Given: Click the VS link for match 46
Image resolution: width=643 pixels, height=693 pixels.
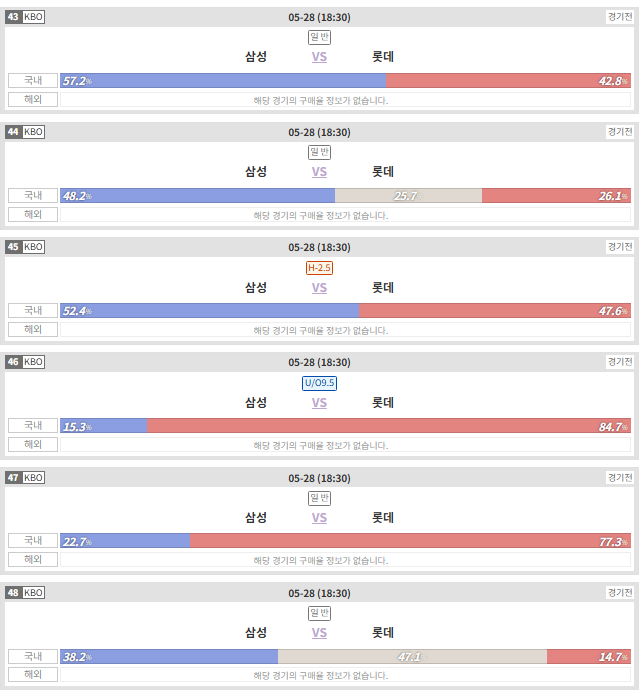Looking at the screenshot, I should pyautogui.click(x=319, y=403).
